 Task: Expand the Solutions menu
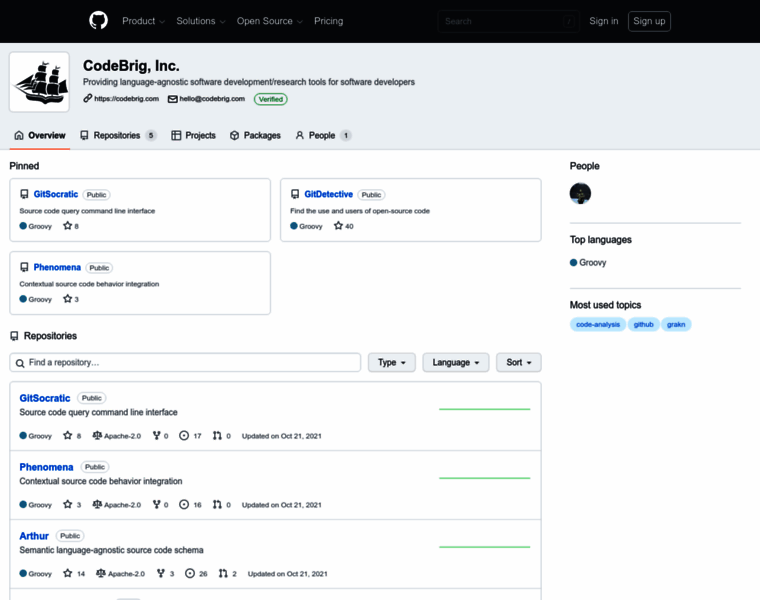click(x=201, y=21)
